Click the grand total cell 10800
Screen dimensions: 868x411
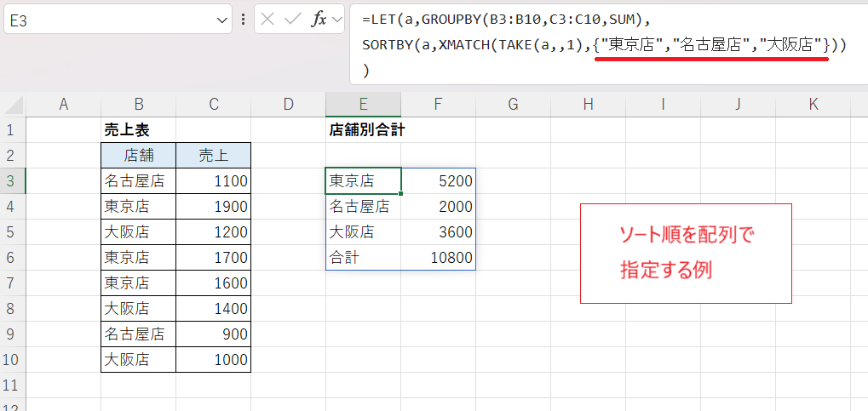coord(439,257)
